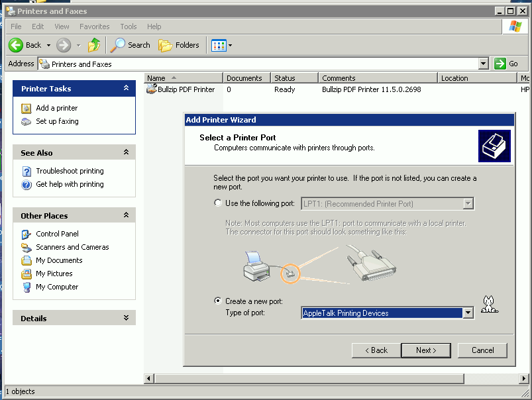This screenshot has width=532, height=400.
Task: Select the Create a new port radio button
Action: [218, 301]
